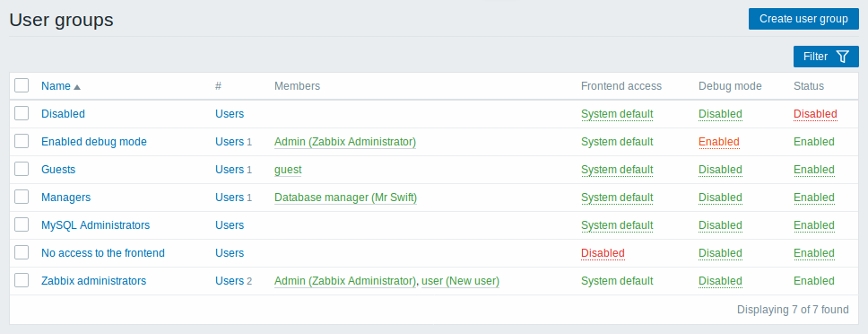Click Users link in Guests row
Viewport: 868px width, 334px height.
click(x=230, y=169)
